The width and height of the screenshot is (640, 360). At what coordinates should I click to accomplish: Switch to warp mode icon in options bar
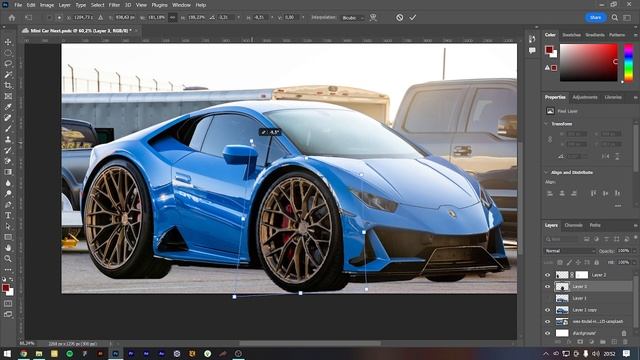373,18
